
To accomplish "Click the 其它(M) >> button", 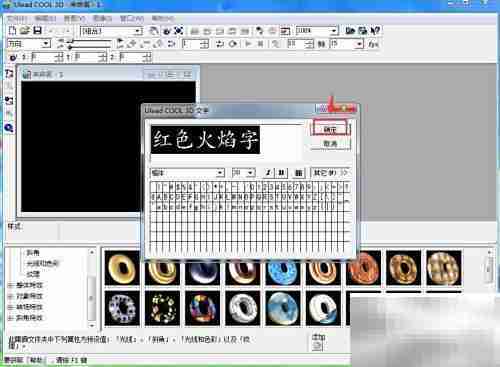I will click(330, 173).
